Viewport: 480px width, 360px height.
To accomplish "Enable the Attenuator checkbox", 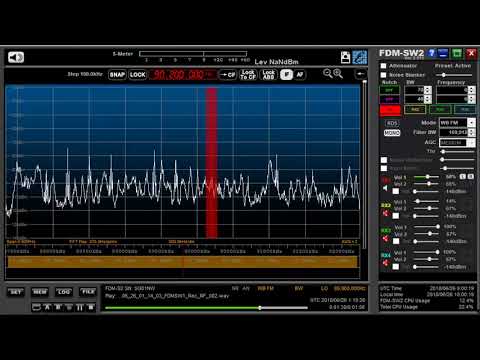I will tap(384, 66).
